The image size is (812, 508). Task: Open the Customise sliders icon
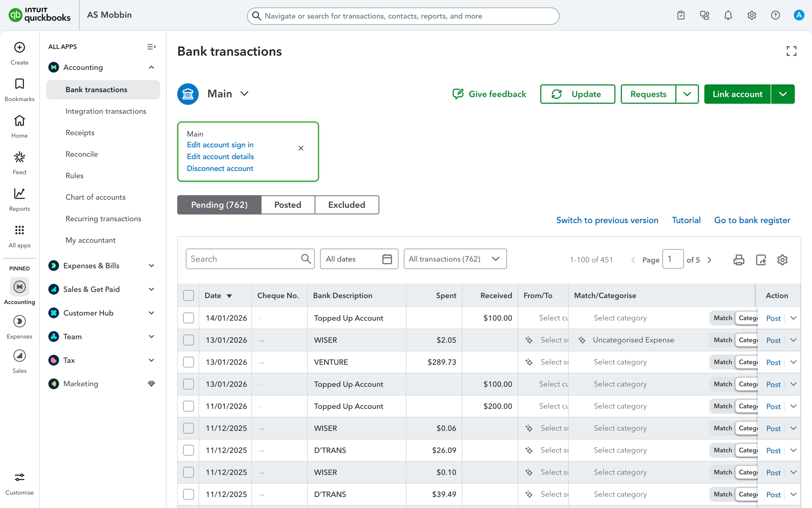19,478
